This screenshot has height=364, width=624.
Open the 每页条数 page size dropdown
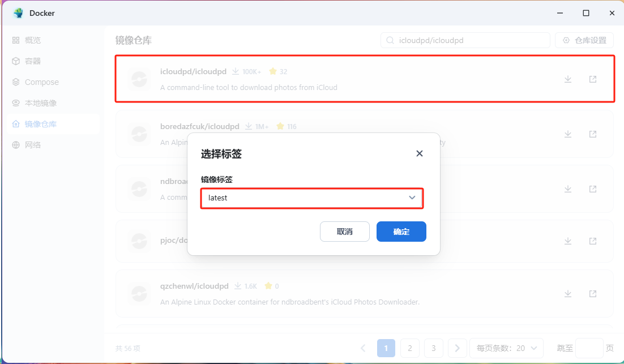coord(506,349)
